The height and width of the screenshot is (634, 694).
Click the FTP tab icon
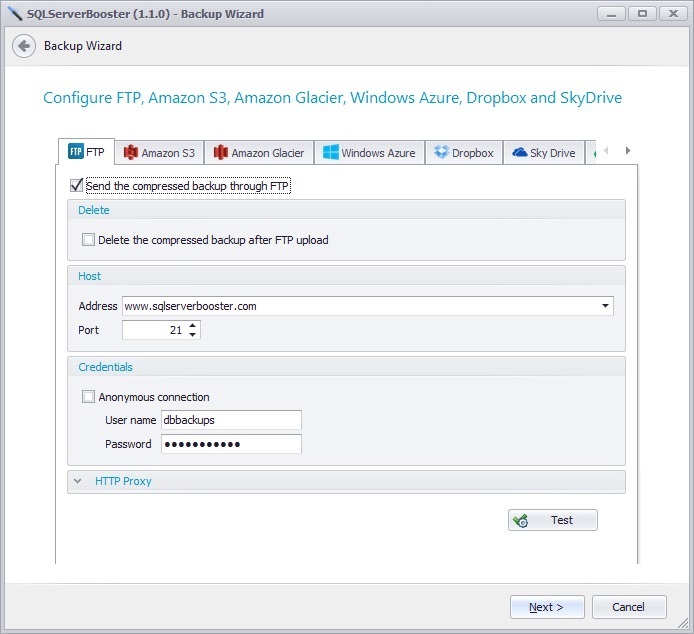75,151
